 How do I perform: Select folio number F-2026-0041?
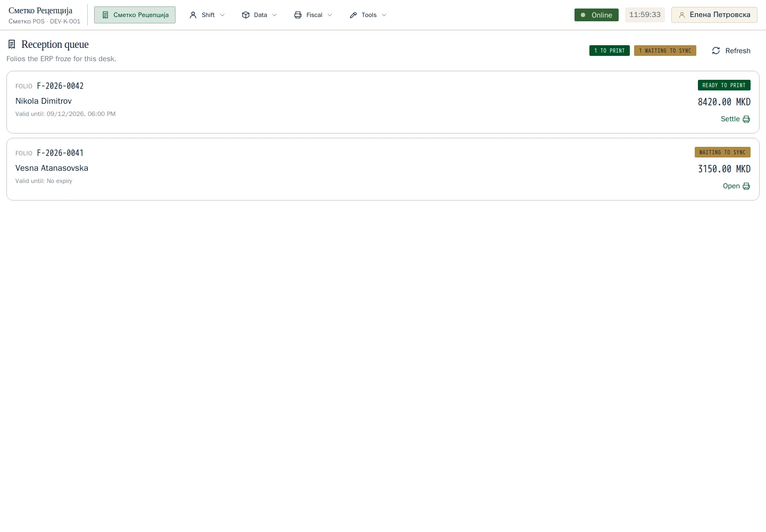(60, 153)
